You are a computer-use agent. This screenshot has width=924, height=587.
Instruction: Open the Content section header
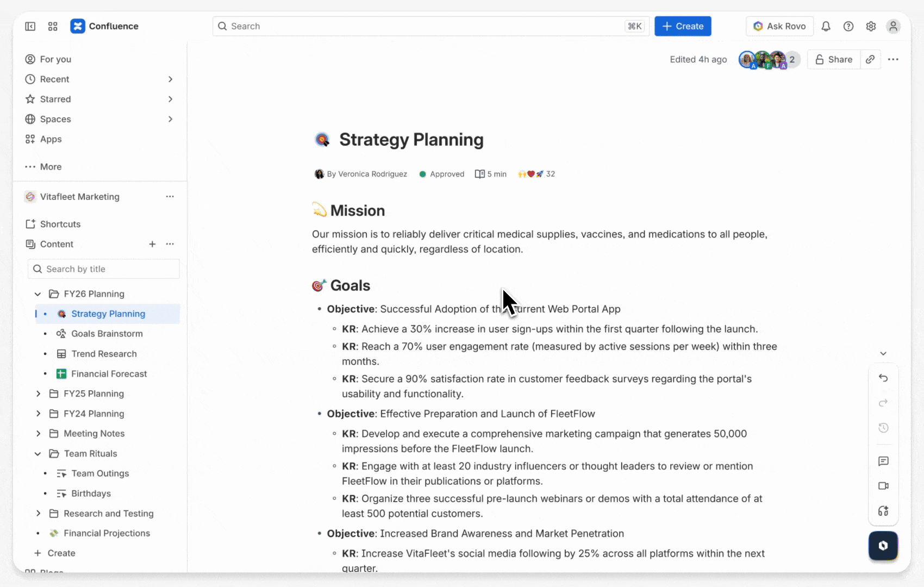57,244
